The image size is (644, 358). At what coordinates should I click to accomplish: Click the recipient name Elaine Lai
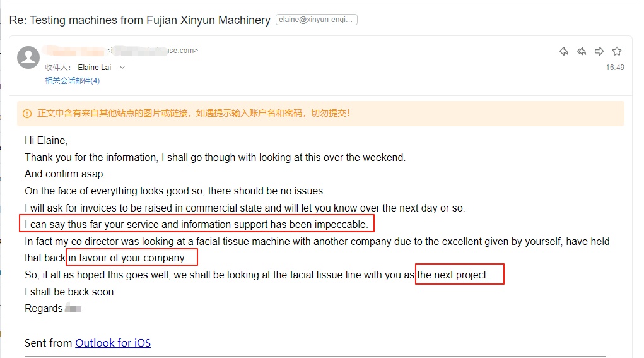coord(94,68)
